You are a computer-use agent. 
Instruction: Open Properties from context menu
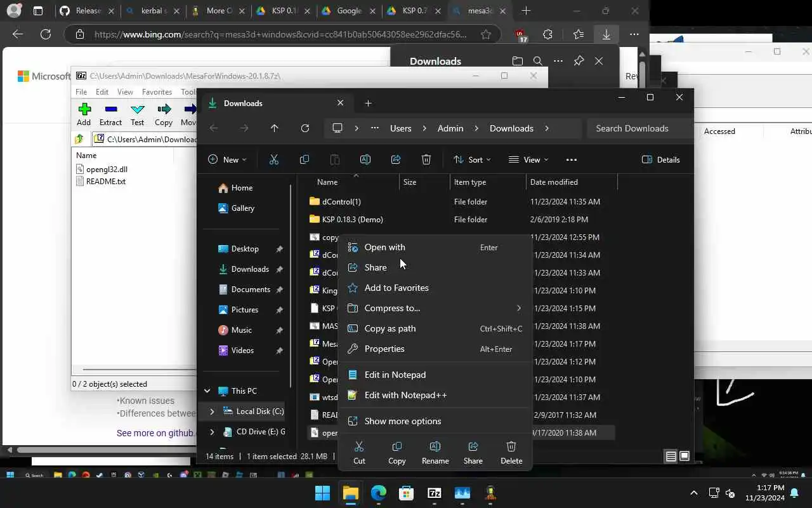click(x=435, y=349)
